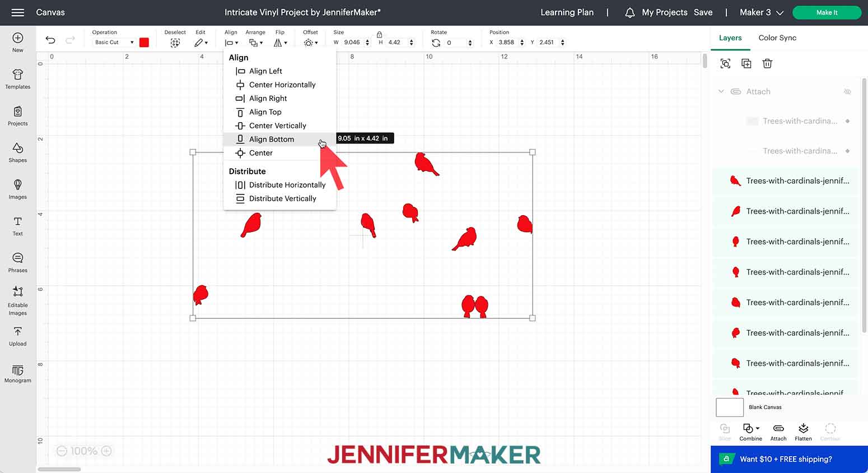Open the Phrases panel

click(18, 262)
